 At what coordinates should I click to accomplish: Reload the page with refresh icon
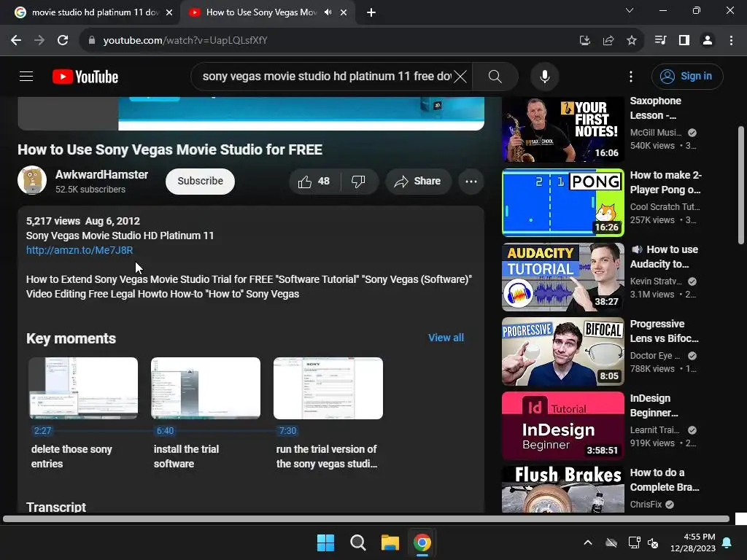[63, 40]
